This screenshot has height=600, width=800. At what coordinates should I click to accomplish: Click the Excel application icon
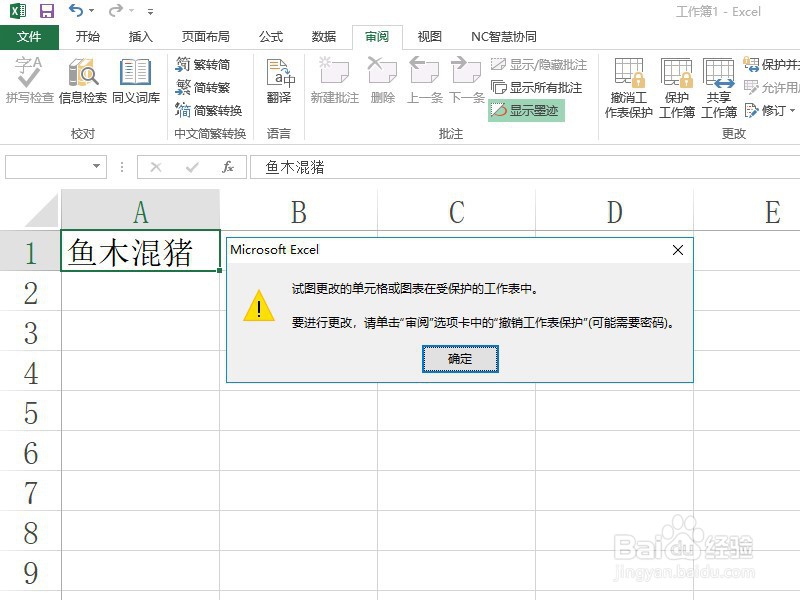pos(18,11)
